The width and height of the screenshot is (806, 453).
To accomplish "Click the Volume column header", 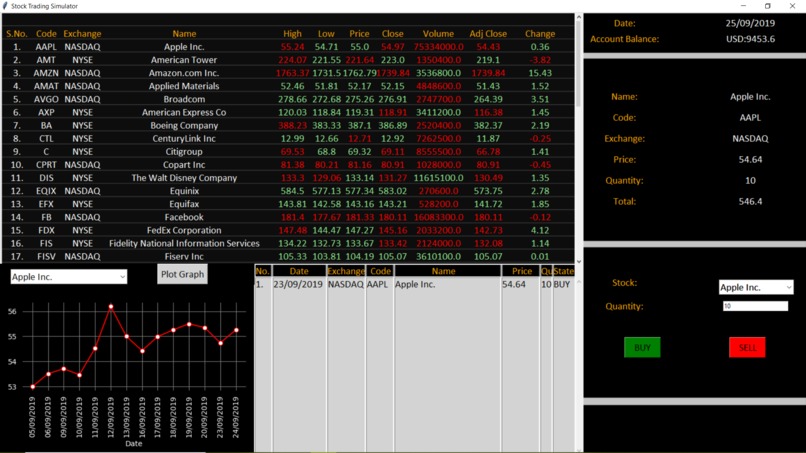I will point(438,34).
